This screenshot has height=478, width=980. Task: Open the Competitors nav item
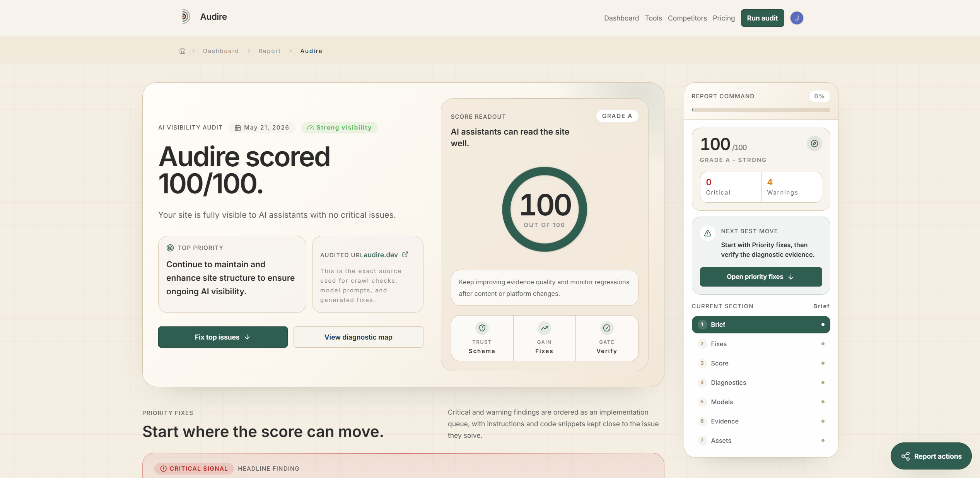(x=687, y=18)
